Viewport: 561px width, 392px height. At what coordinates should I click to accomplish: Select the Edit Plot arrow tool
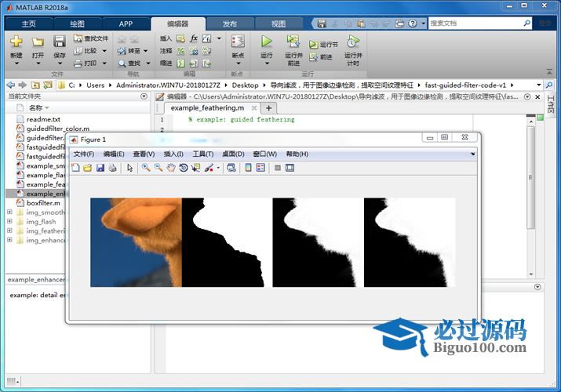click(130, 168)
